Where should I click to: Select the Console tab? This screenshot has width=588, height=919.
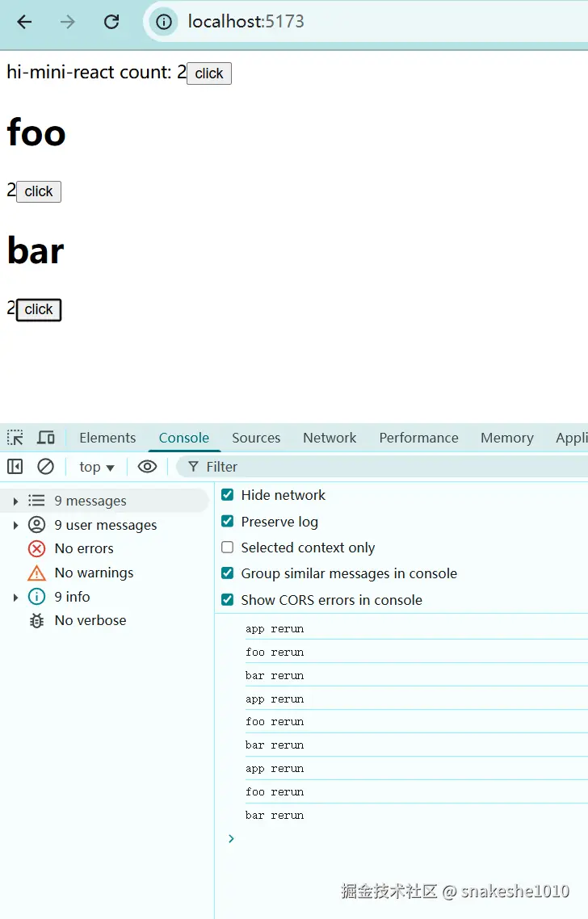point(184,438)
